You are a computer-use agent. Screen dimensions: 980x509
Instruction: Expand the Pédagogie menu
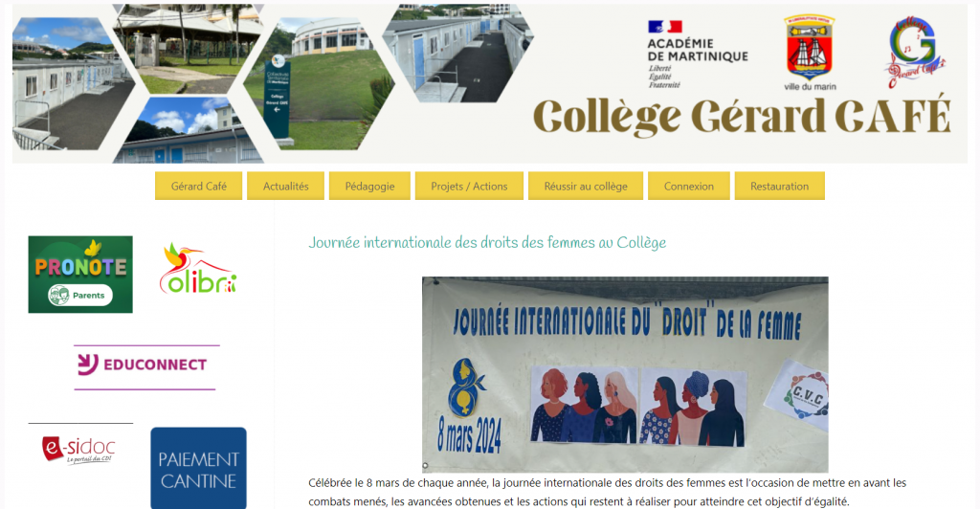[369, 187]
